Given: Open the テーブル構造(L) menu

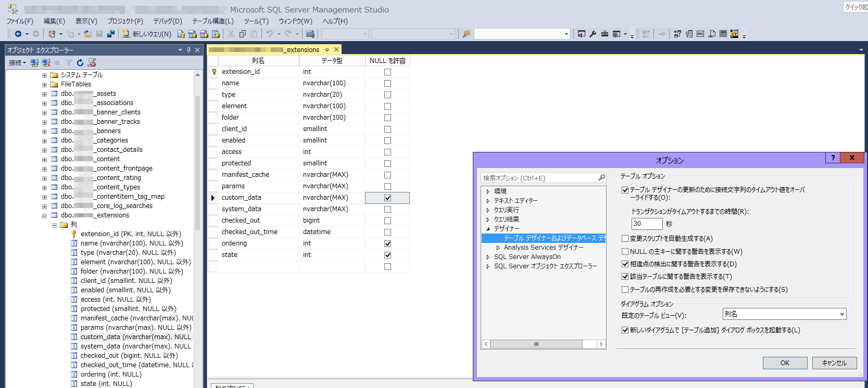Looking at the screenshot, I should click(x=212, y=21).
